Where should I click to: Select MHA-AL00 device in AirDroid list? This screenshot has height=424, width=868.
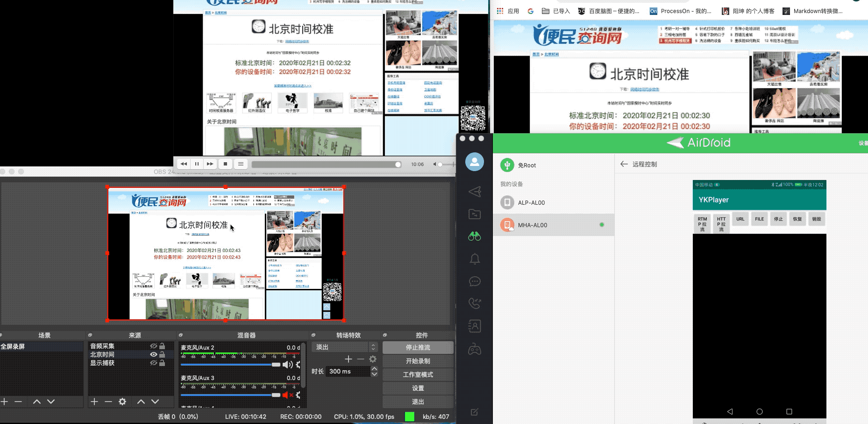[x=554, y=225]
